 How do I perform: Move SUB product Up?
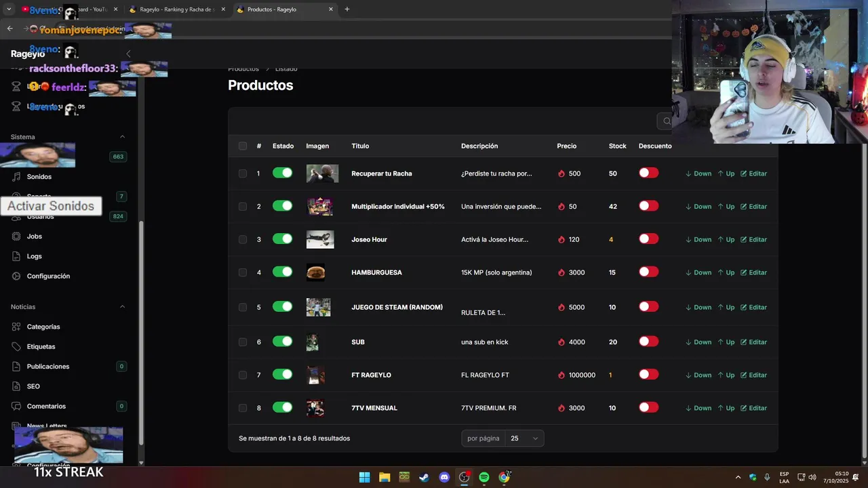[x=726, y=342]
